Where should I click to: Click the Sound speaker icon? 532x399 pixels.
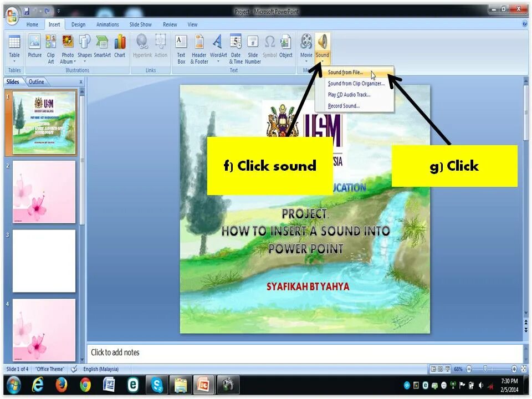click(323, 42)
